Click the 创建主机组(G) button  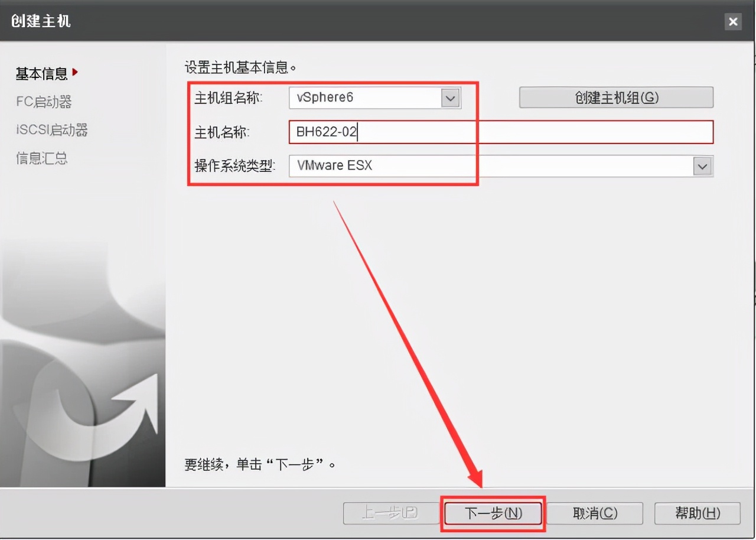616,97
